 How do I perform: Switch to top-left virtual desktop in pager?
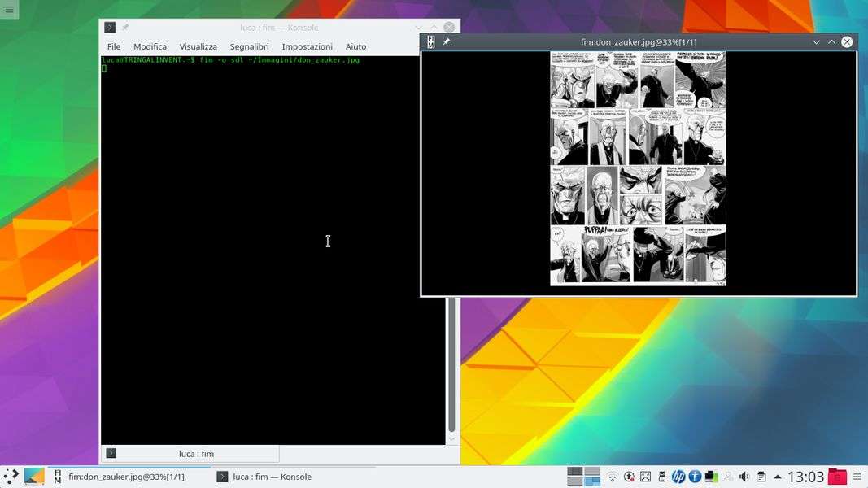(575, 472)
